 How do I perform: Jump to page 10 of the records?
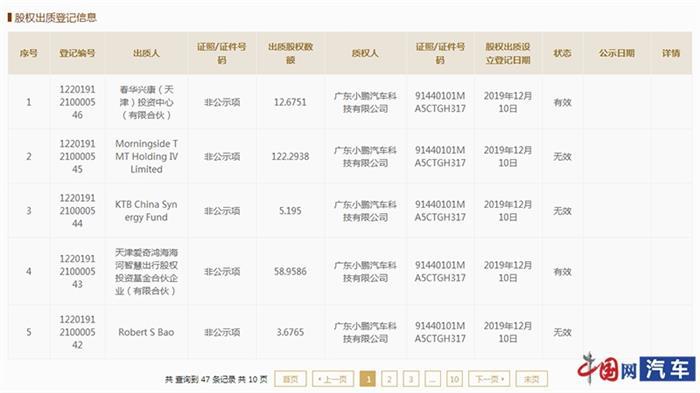point(454,379)
